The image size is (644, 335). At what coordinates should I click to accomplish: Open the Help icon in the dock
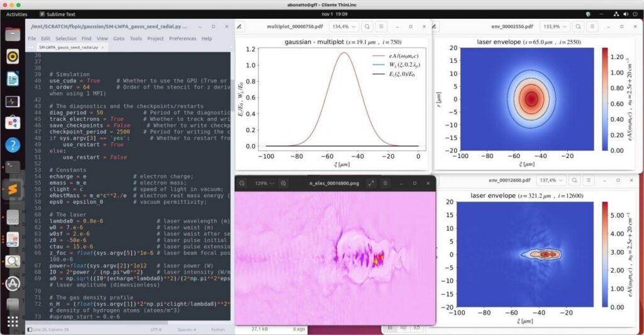click(13, 145)
